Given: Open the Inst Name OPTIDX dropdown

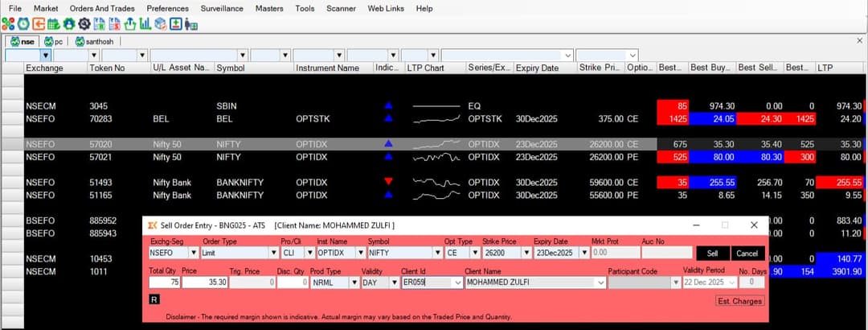Looking at the screenshot, I should [360, 253].
